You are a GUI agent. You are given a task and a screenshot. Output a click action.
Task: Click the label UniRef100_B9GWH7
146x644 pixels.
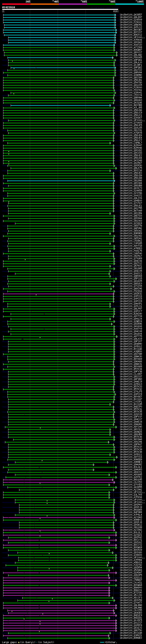[131, 50]
